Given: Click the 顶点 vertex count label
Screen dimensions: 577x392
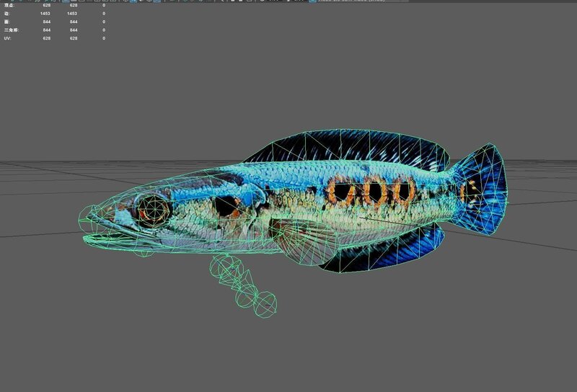Looking at the screenshot, I should [8, 5].
